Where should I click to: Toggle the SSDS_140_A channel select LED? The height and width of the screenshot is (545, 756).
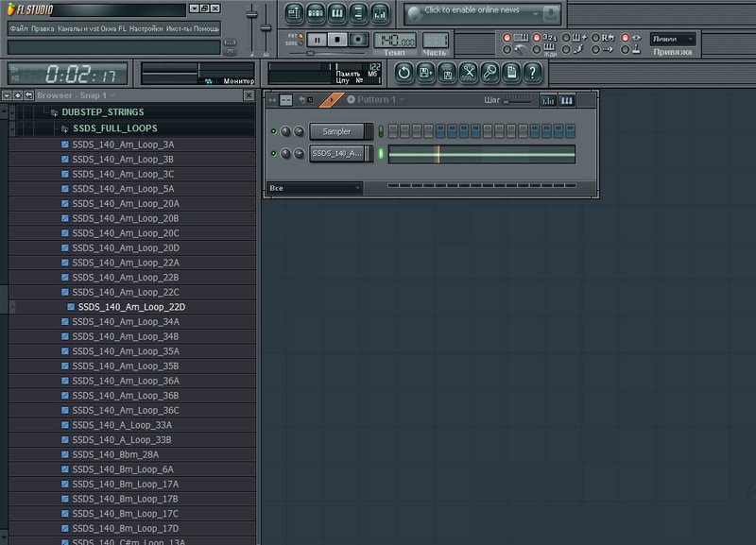click(x=382, y=153)
